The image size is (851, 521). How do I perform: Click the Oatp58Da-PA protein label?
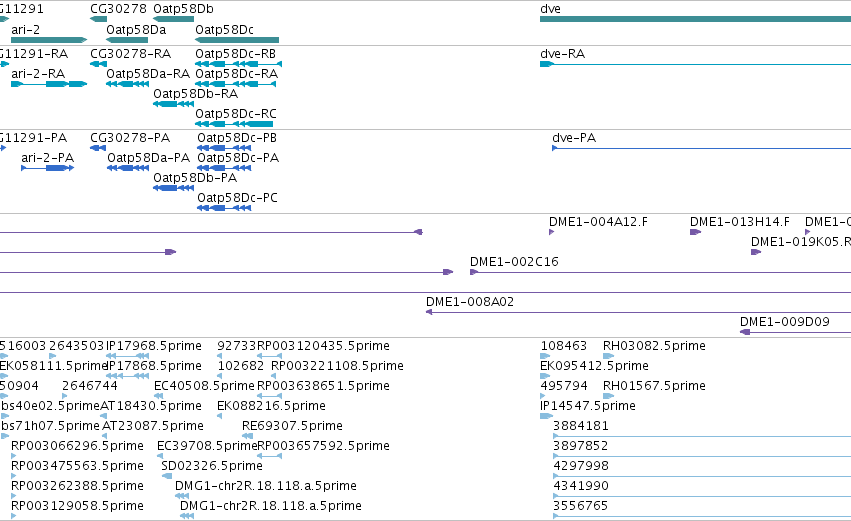tap(149, 157)
